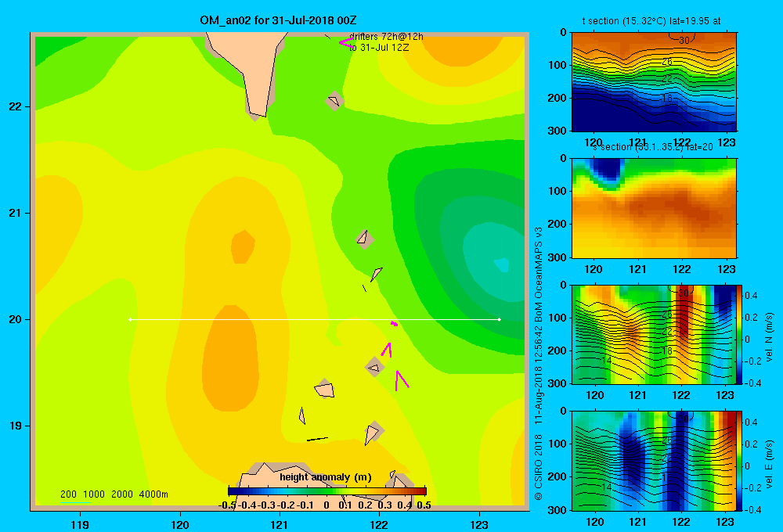Click the western endpoint of the white section line
The height and width of the screenshot is (532, 783).
(x=130, y=319)
